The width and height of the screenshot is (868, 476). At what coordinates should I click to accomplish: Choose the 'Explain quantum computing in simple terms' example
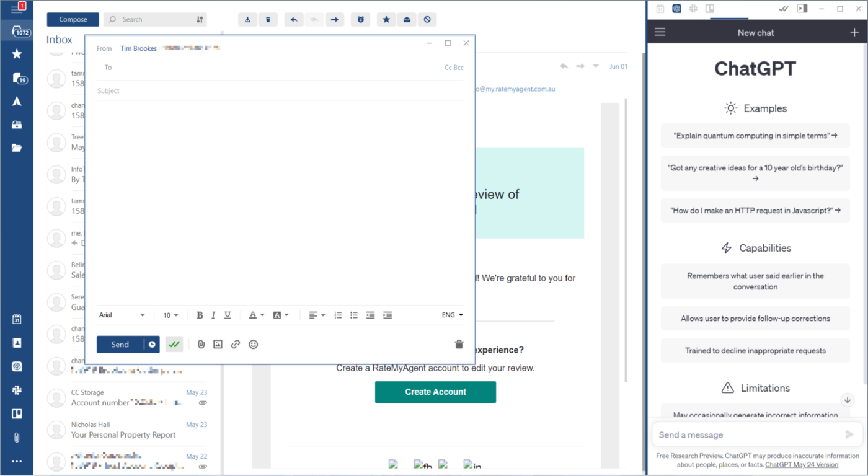[x=755, y=135]
